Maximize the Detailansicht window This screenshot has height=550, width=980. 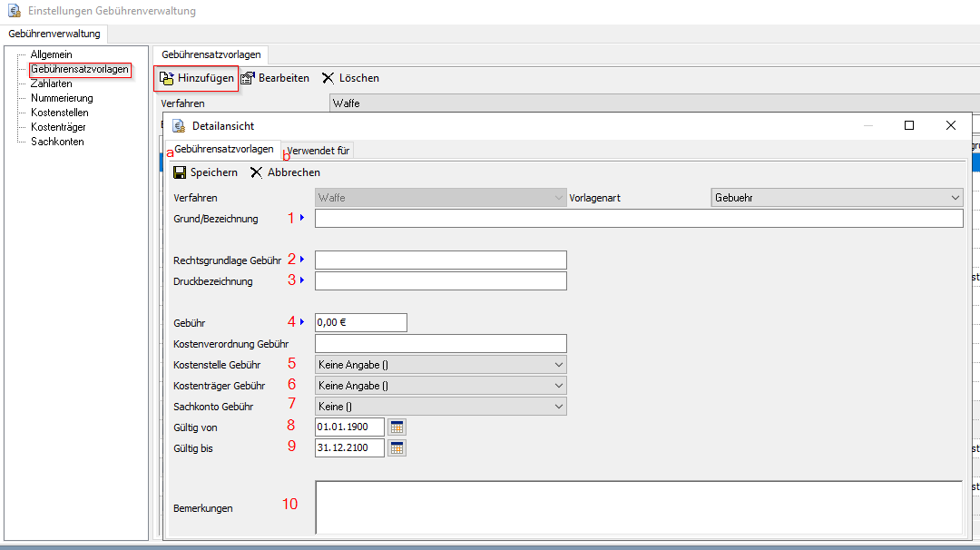point(909,125)
